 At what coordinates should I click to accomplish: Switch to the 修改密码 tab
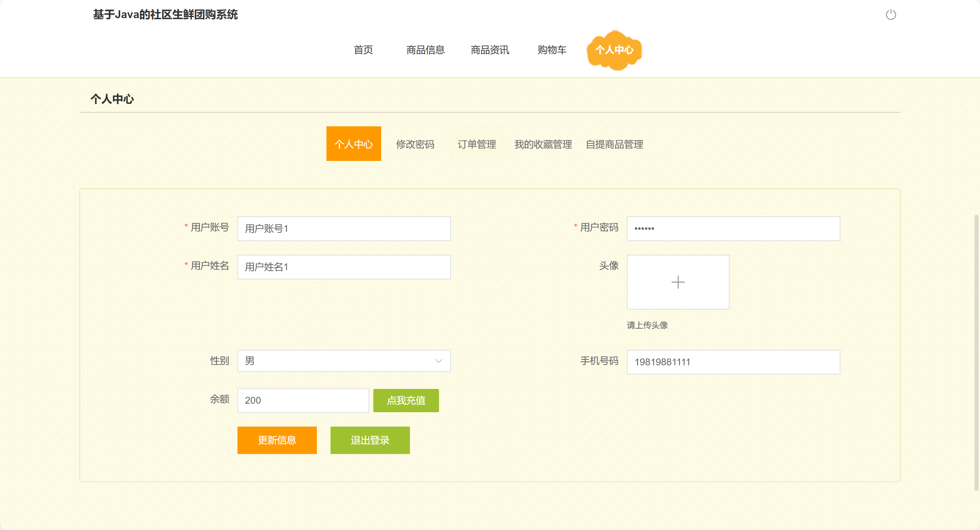[x=415, y=144]
